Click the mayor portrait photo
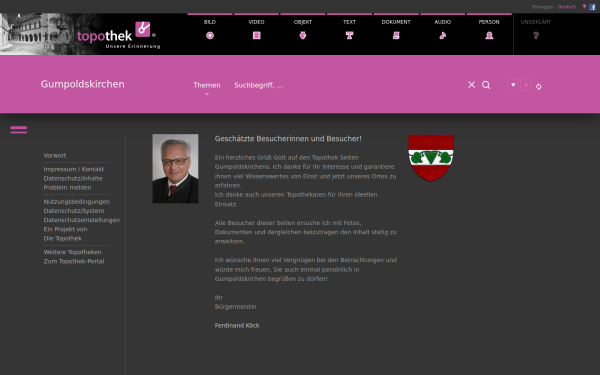Image resolution: width=600 pixels, height=375 pixels. (175, 168)
